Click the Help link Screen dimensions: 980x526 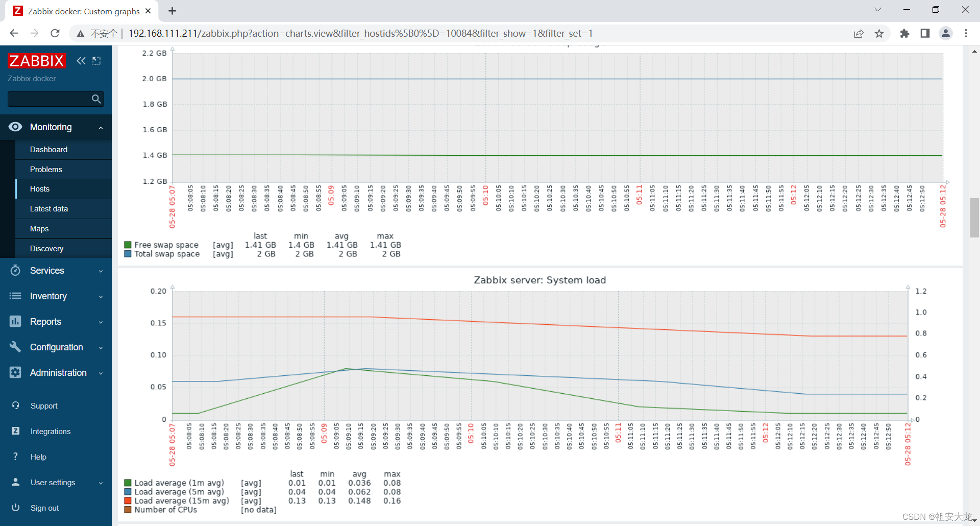coord(38,457)
